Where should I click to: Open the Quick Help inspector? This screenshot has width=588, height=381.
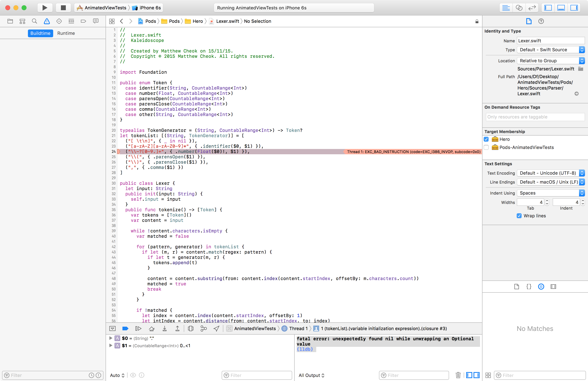point(541,21)
